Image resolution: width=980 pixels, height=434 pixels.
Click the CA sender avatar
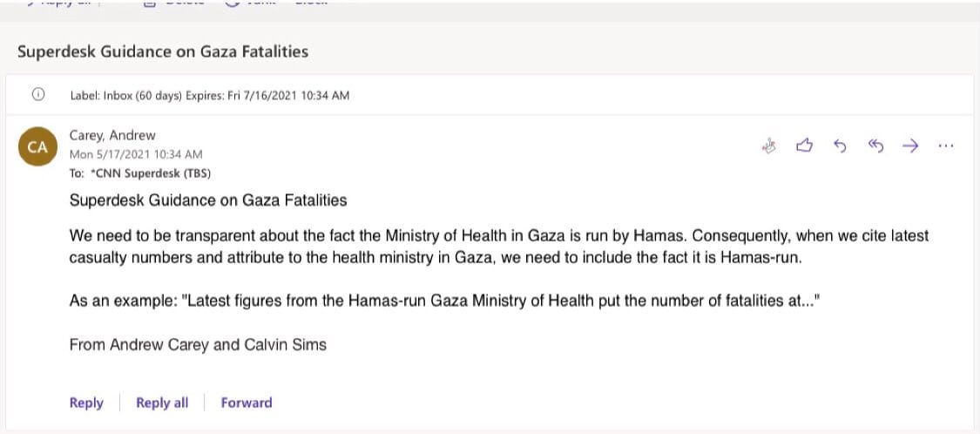[x=37, y=147]
